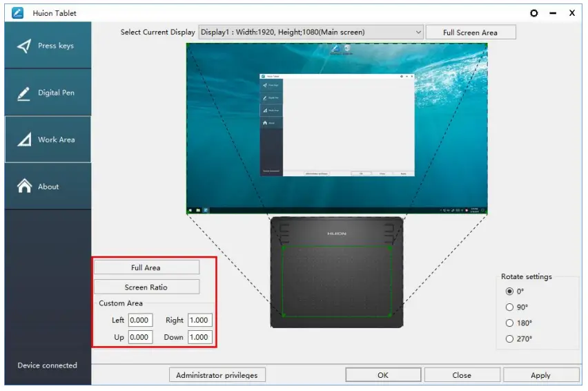Select the 270° rotation option
The height and width of the screenshot is (391, 588).
tap(509, 338)
